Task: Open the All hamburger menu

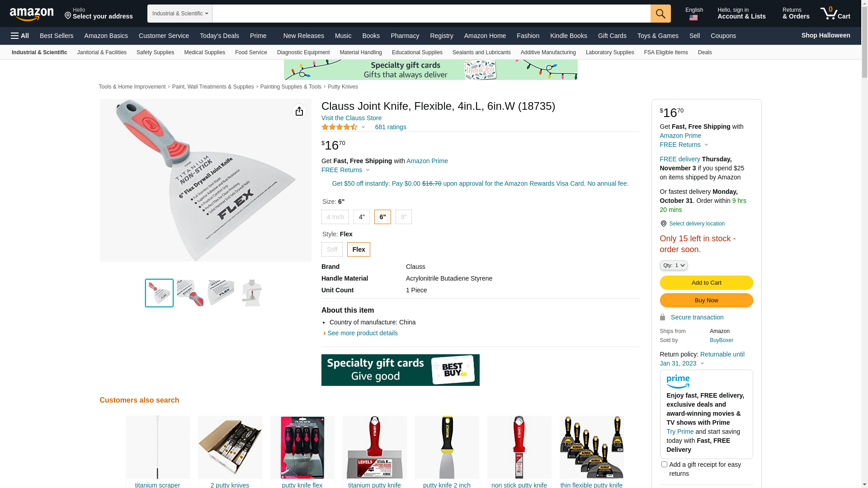Action: (20, 36)
